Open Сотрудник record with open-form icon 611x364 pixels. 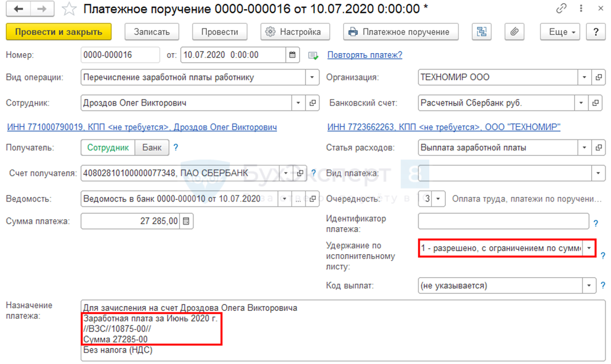coord(312,103)
